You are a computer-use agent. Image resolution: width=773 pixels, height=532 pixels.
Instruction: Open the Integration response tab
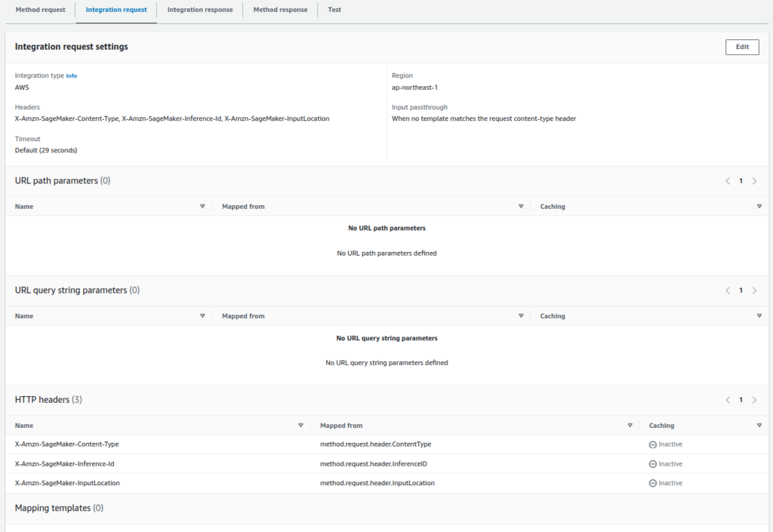[x=200, y=10]
